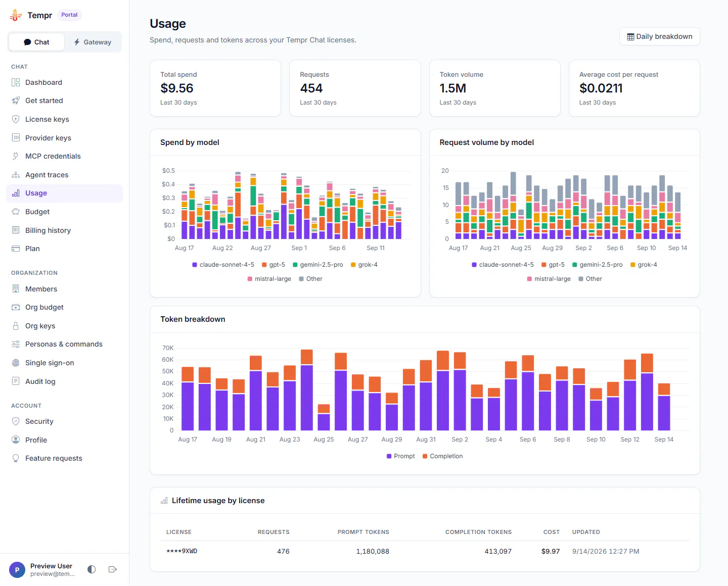Image resolution: width=728 pixels, height=586 pixels.
Task: Click the Billing history receipt icon
Action: point(16,230)
